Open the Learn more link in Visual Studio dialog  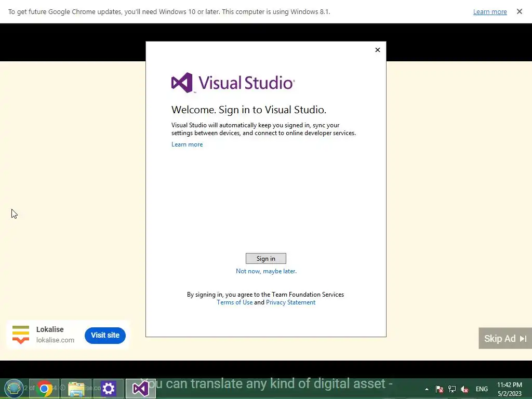coord(187,144)
